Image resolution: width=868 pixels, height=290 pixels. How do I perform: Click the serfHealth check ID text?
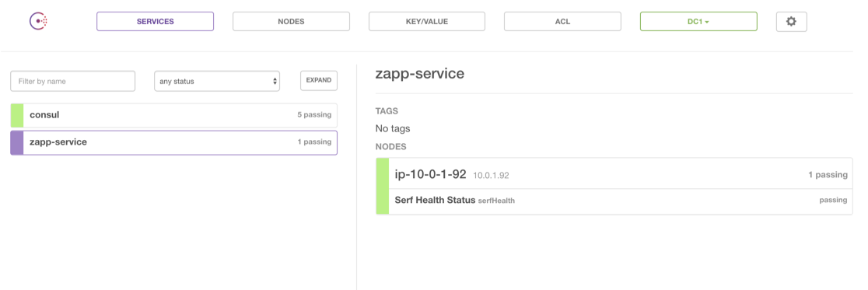tap(496, 201)
